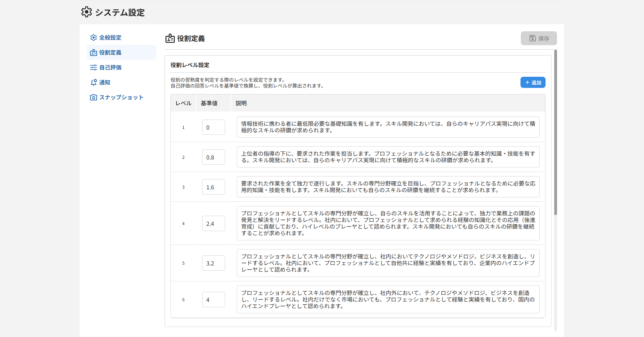Click the floppy disk icon on the 保存 button
The width and height of the screenshot is (644, 337).
pos(532,38)
